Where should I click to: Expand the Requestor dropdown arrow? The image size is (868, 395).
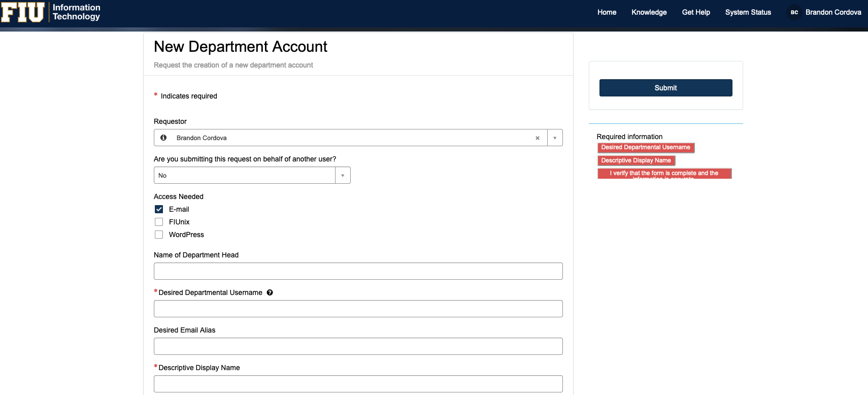click(x=555, y=138)
